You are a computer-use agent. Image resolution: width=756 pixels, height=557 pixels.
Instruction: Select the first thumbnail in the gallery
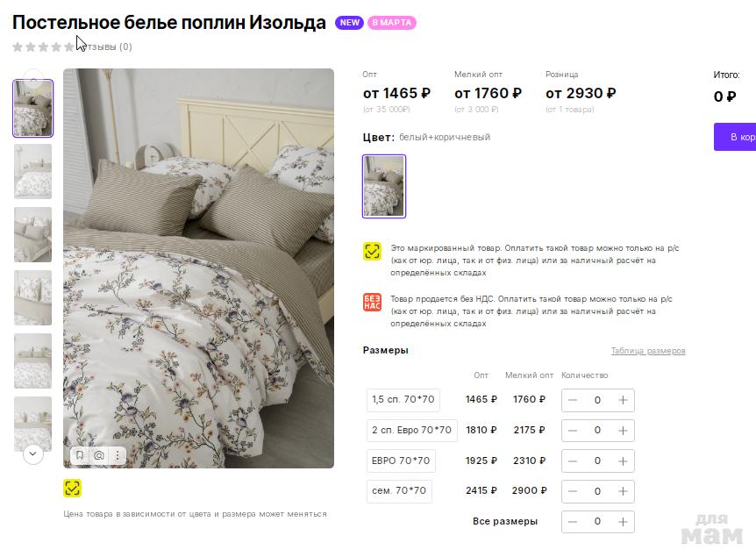[33, 109]
